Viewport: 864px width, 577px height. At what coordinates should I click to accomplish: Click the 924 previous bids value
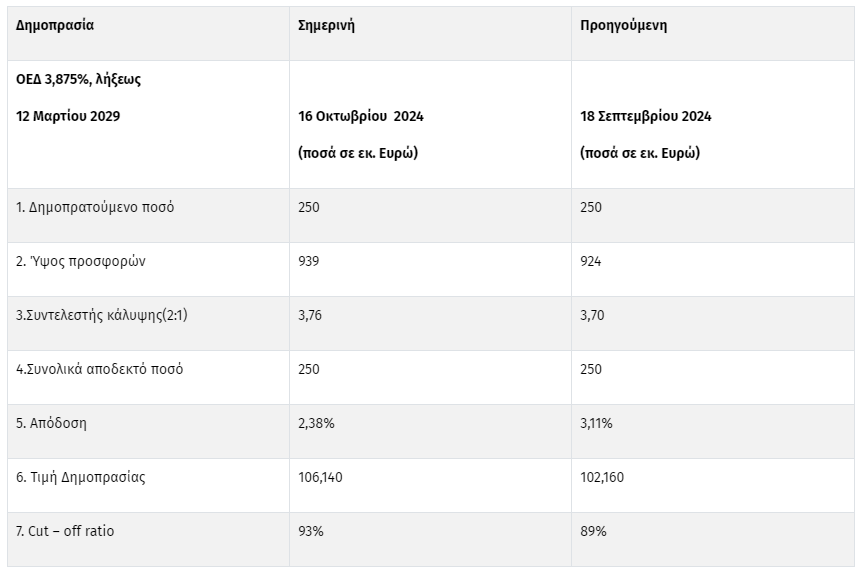[591, 261]
